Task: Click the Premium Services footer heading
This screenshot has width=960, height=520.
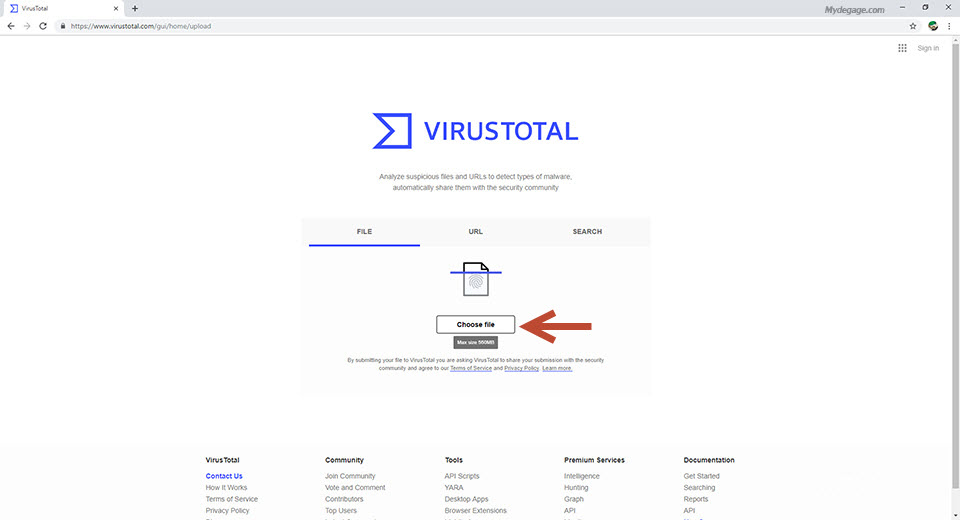Action: [x=594, y=460]
